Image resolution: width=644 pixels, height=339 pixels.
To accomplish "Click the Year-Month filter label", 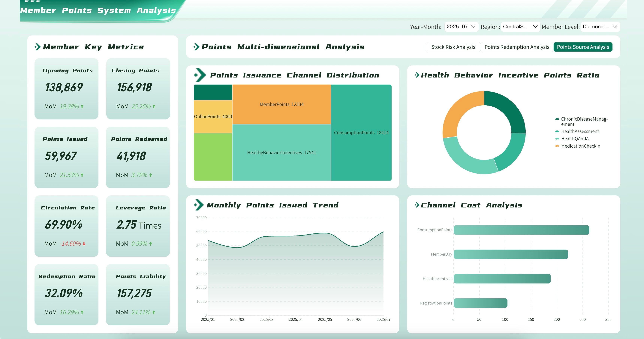I will (x=426, y=27).
